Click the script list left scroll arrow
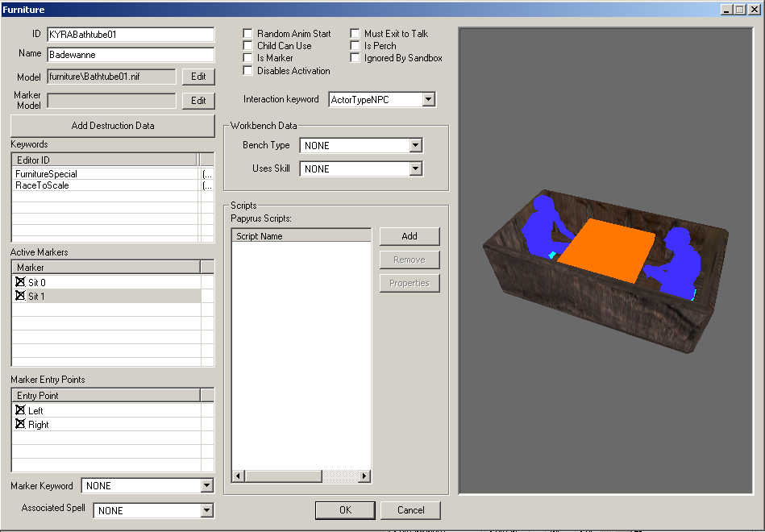Viewport: 765px width, 532px height. 239,476
